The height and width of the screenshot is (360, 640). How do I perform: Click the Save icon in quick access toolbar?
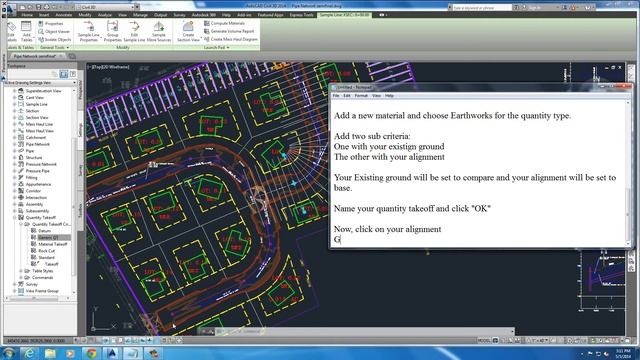38,7
